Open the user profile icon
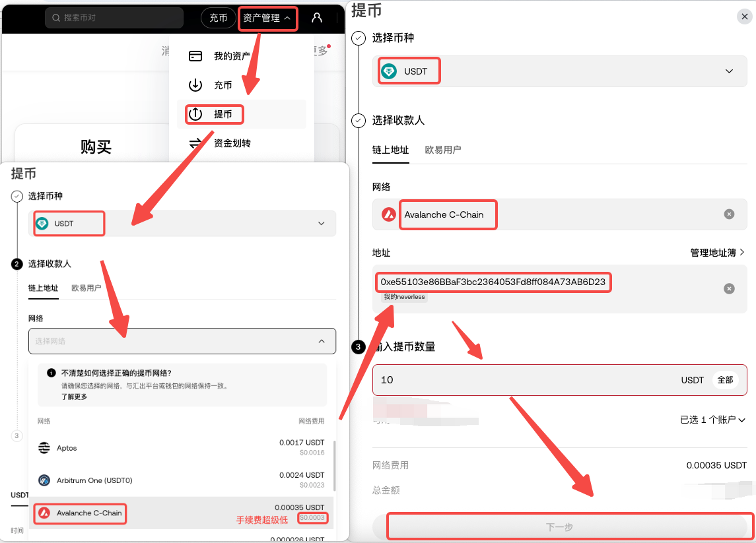 [x=317, y=18]
